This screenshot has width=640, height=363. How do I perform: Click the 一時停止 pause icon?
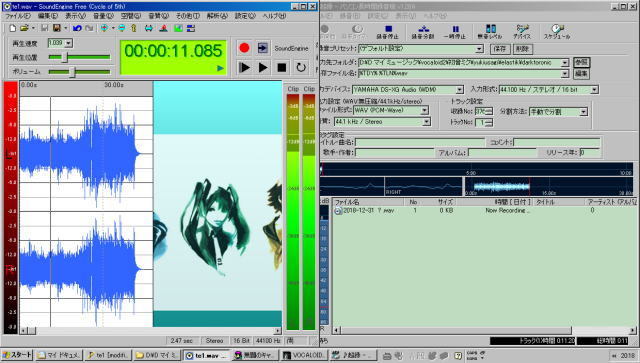click(x=455, y=32)
